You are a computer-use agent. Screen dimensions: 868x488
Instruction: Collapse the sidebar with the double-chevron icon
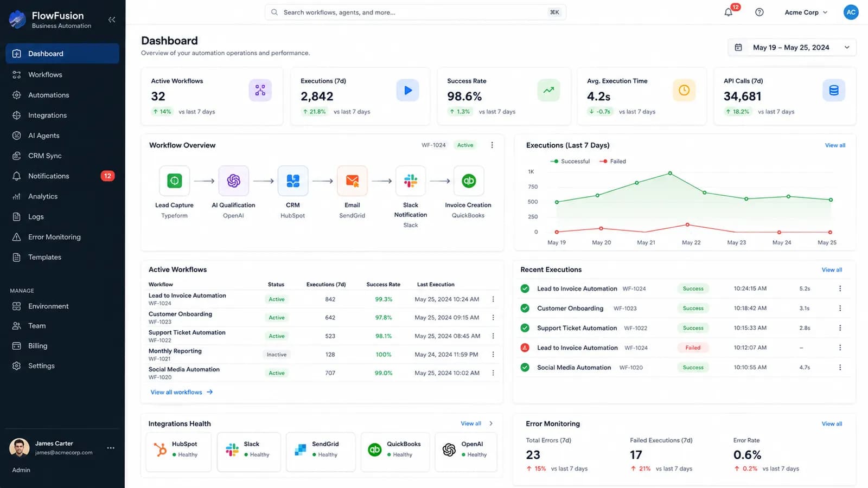pos(112,20)
